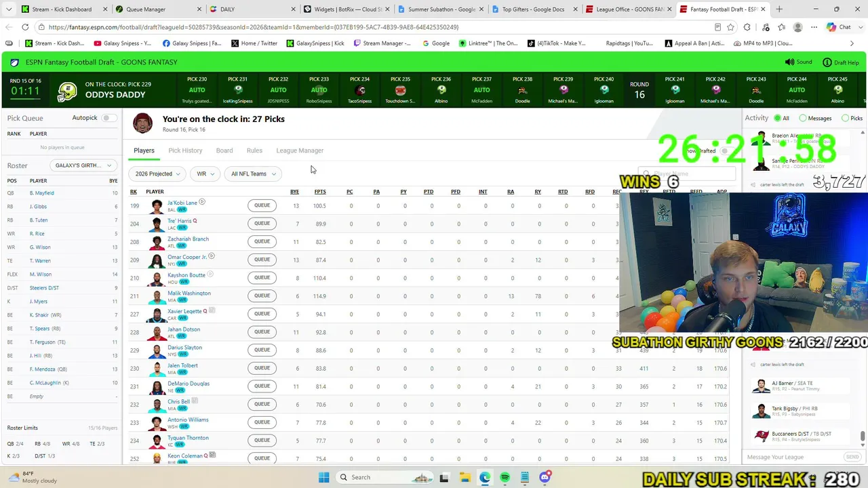This screenshot has width=868, height=488.
Task: Switch to the Rules tab
Action: (254, 150)
